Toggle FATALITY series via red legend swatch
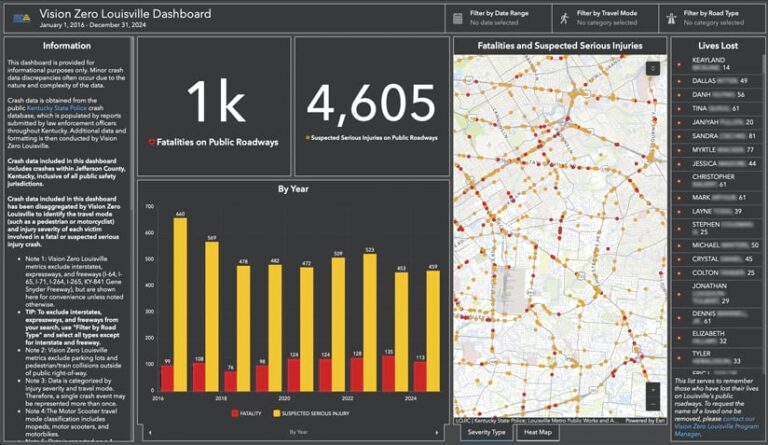 [x=235, y=413]
